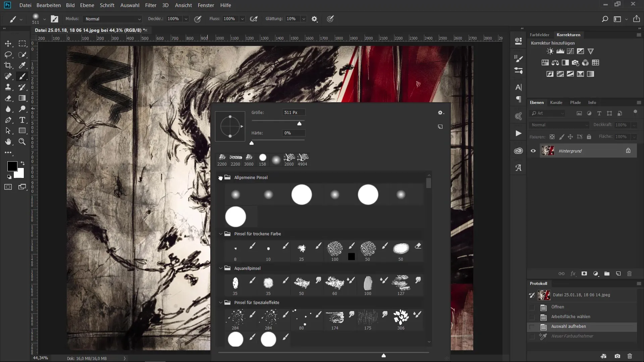
Task: Toggle history brush source for Öffnen
Action: 532,307
